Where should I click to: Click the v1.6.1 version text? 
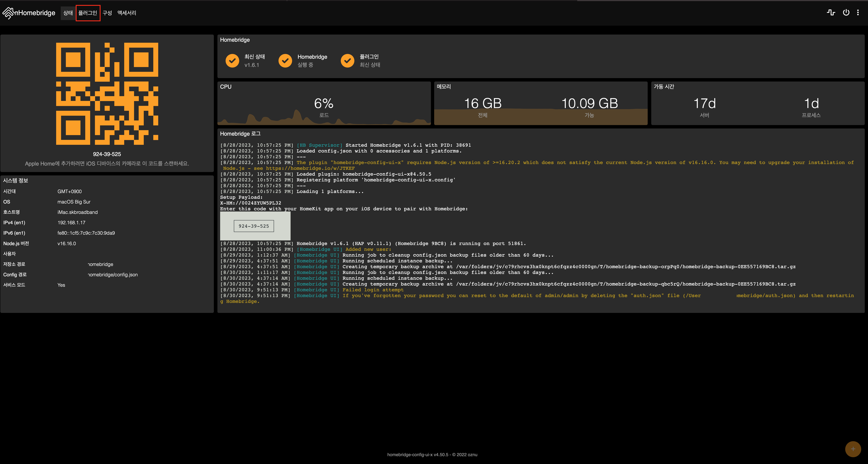(252, 65)
